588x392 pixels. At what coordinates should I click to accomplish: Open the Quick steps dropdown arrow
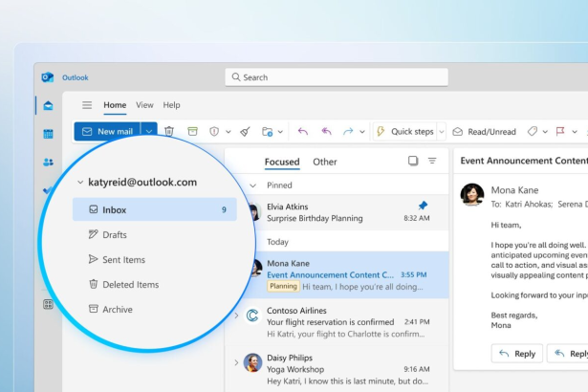[442, 132]
